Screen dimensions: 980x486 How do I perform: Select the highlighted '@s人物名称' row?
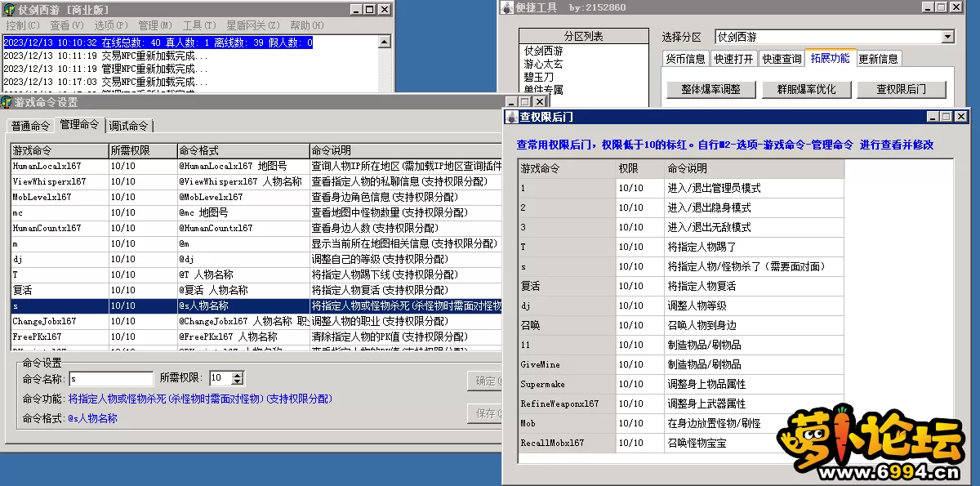coord(256,305)
